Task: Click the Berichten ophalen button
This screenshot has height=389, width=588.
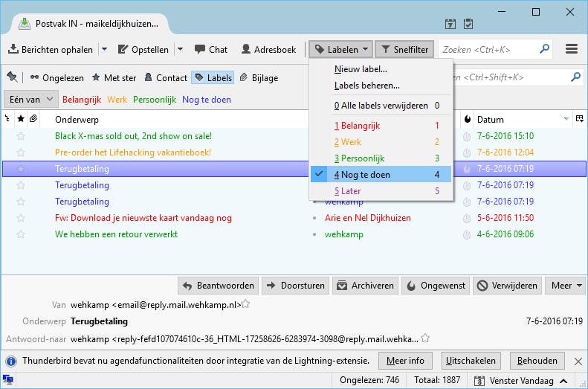Action: tap(51, 50)
